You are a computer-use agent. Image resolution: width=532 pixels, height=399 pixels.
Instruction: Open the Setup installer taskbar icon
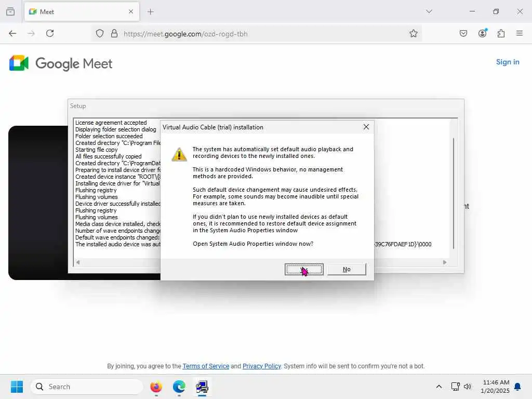pos(202,387)
